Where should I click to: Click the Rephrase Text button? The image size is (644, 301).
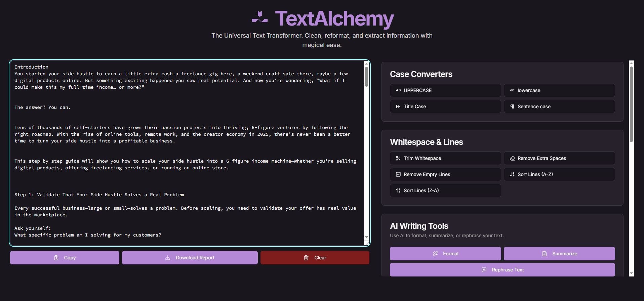502,270
